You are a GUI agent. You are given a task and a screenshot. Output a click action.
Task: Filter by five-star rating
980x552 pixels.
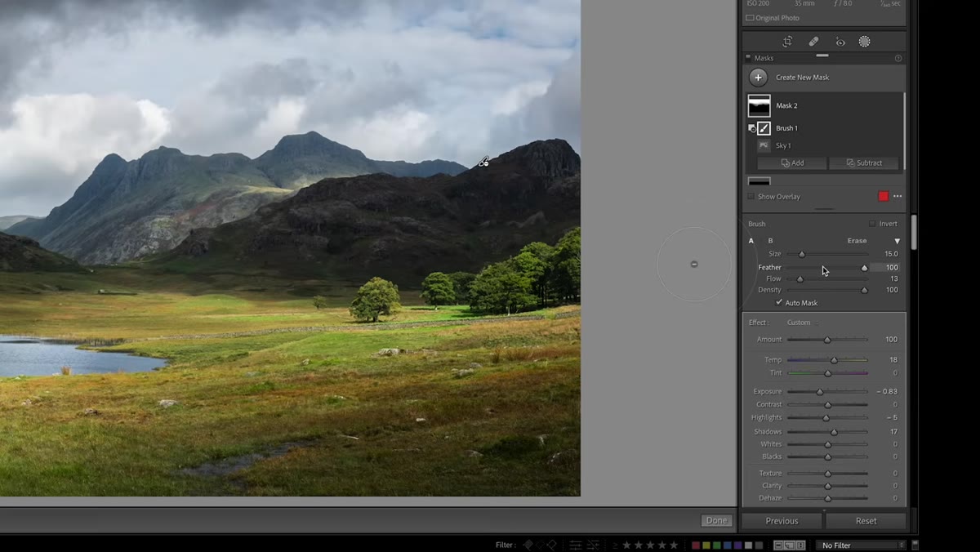(674, 545)
